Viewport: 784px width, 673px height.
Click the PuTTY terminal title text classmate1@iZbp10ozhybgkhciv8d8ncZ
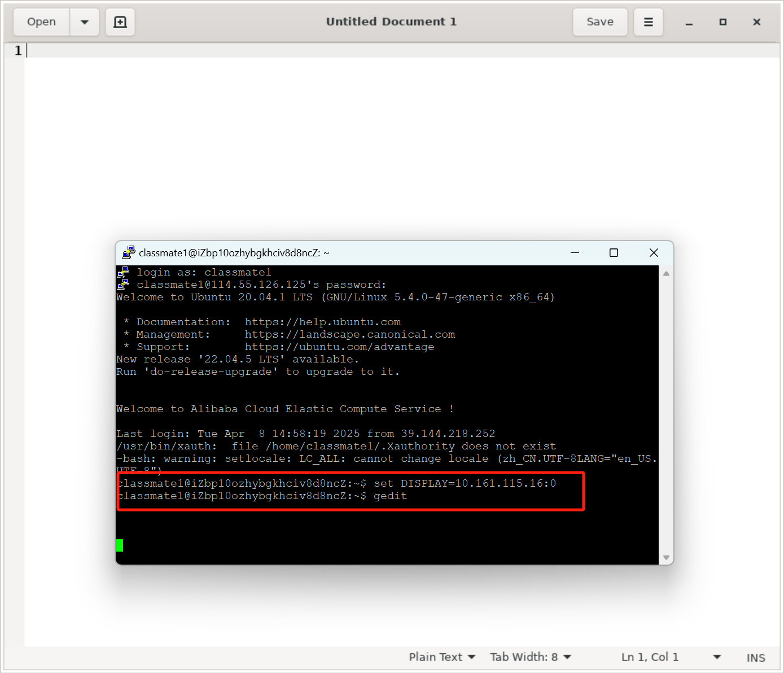pyautogui.click(x=234, y=253)
